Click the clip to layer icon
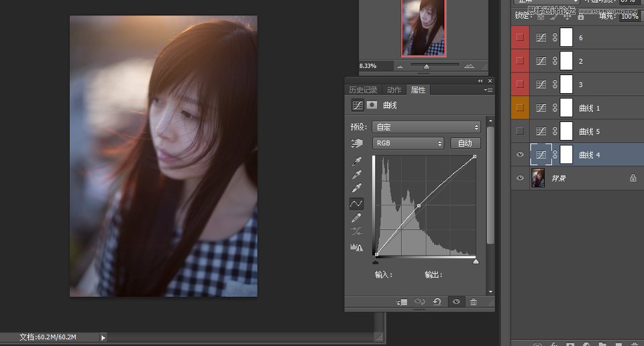644x346 pixels. [400, 302]
